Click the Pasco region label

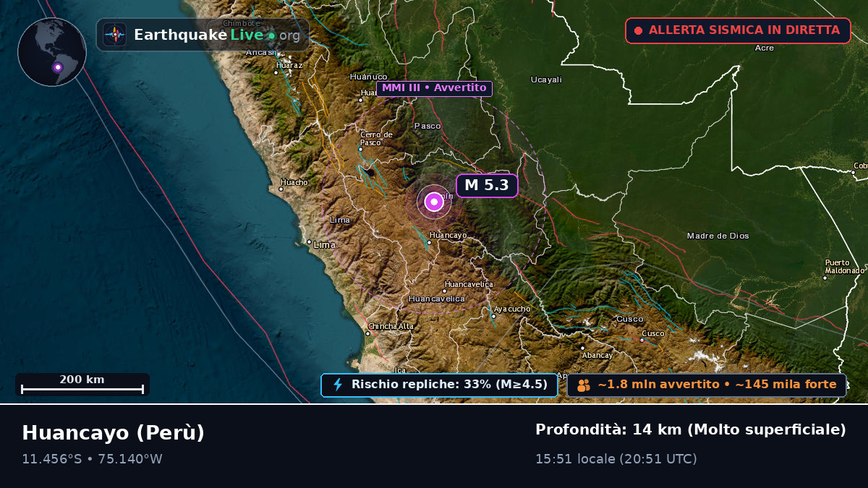427,126
